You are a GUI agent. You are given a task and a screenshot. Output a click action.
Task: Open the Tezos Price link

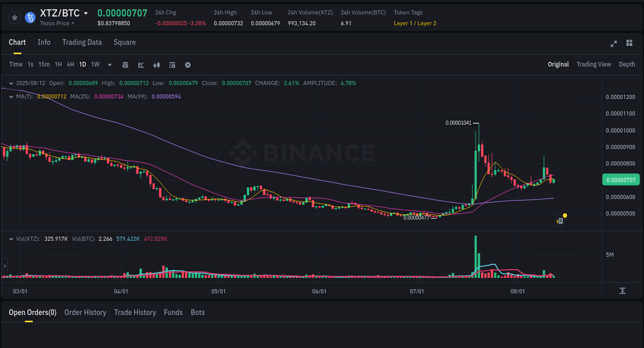(57, 23)
